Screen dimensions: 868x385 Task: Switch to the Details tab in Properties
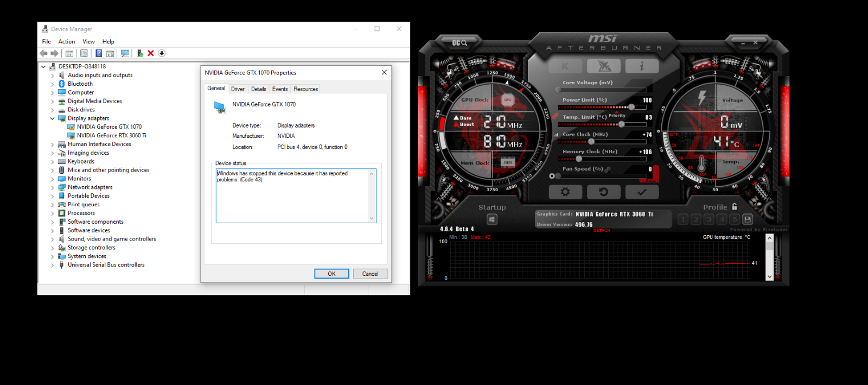point(259,89)
